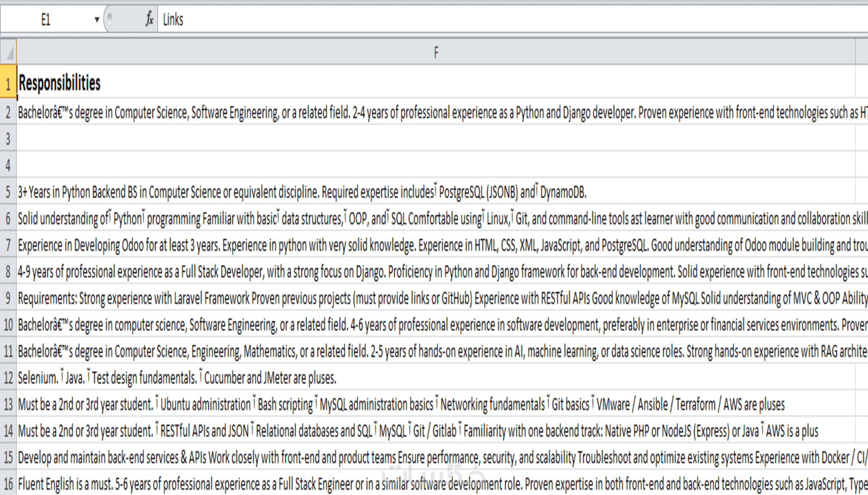Viewport: 868px width, 495px height.
Task: Select row 16 header
Action: click(8, 483)
